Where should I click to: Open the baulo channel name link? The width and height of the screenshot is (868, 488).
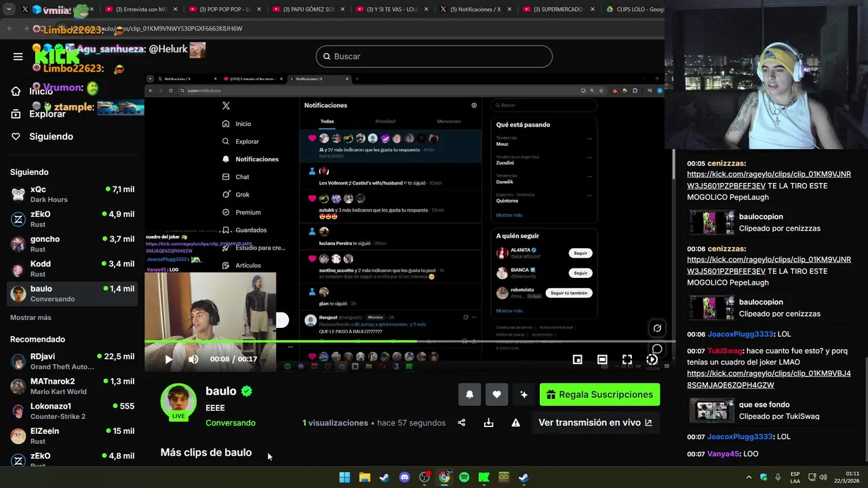point(221,391)
